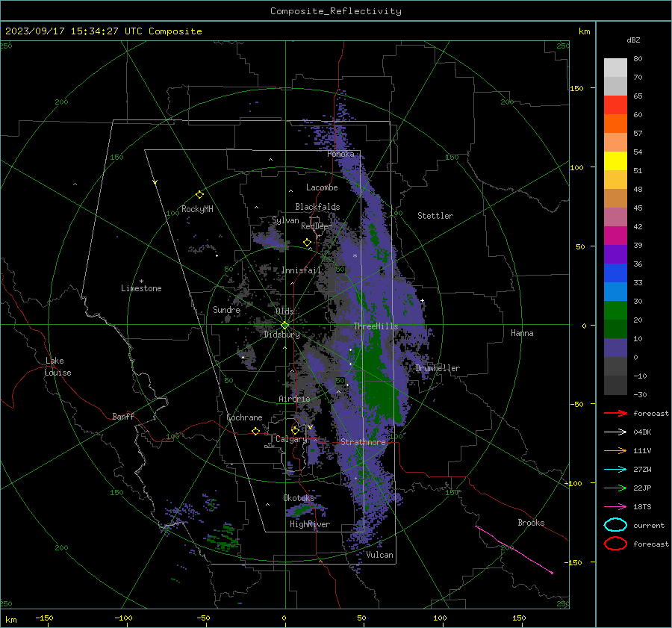The height and width of the screenshot is (628, 672).
Task: Click the yellow radar site marker at Didsbury
Action: coord(284,326)
